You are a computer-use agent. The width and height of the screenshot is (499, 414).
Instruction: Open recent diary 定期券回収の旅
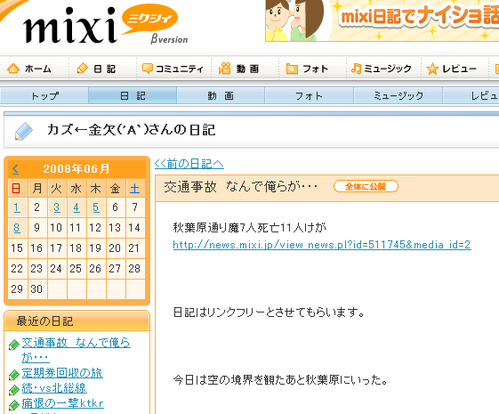pyautogui.click(x=62, y=373)
